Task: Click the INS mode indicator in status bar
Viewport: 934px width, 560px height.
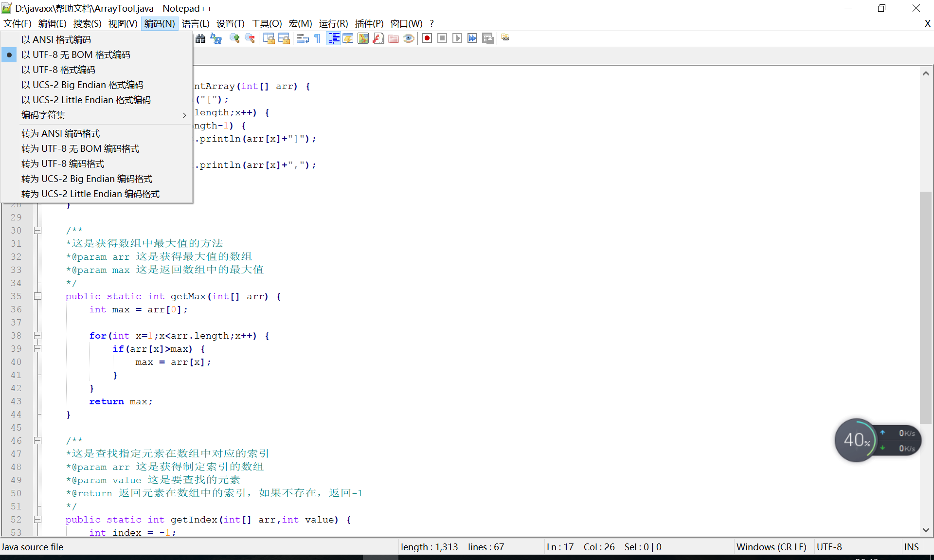Action: (x=912, y=547)
